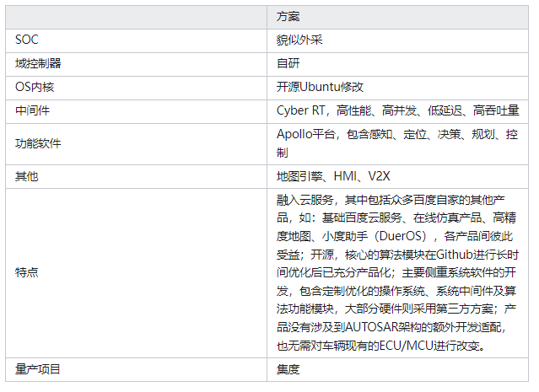The width and height of the screenshot is (539, 392).
Task: Select the cell '开源Ubuntu修改'
Action: coord(397,88)
